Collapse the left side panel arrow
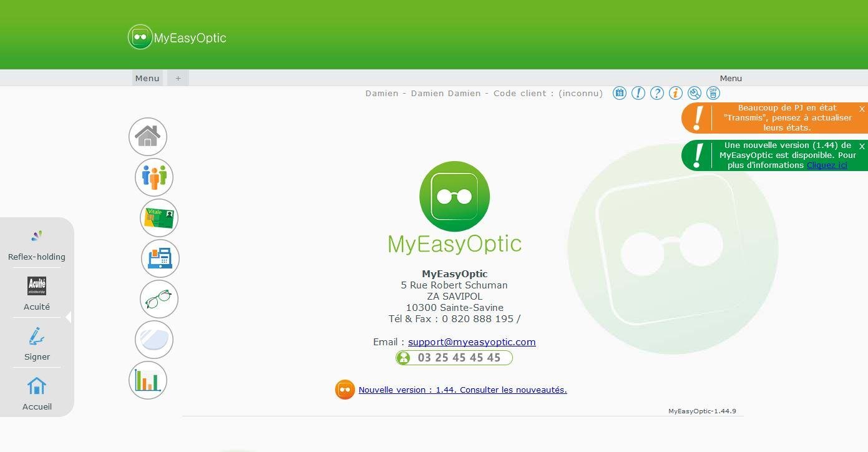This screenshot has width=868, height=452. (69, 317)
